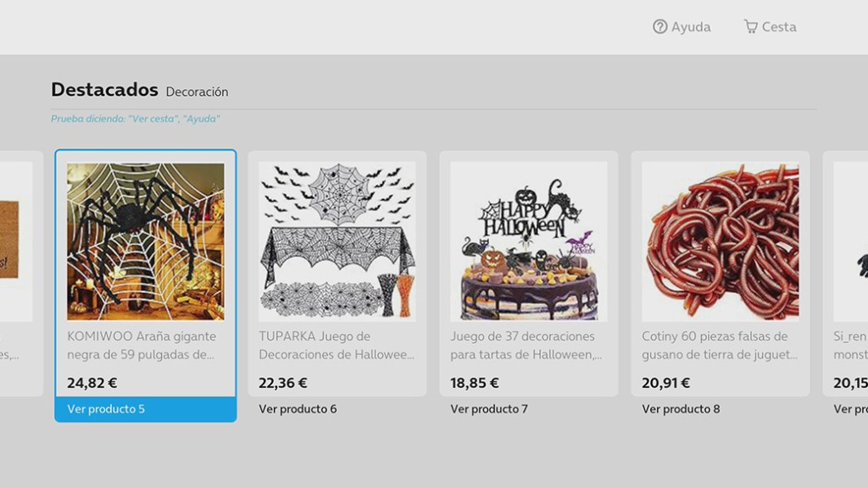868x488 pixels.
Task: Select the fake earthworms product image
Action: [x=721, y=241]
